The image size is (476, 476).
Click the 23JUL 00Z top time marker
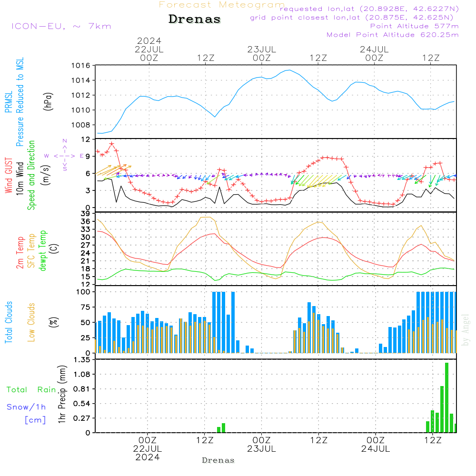261,53
